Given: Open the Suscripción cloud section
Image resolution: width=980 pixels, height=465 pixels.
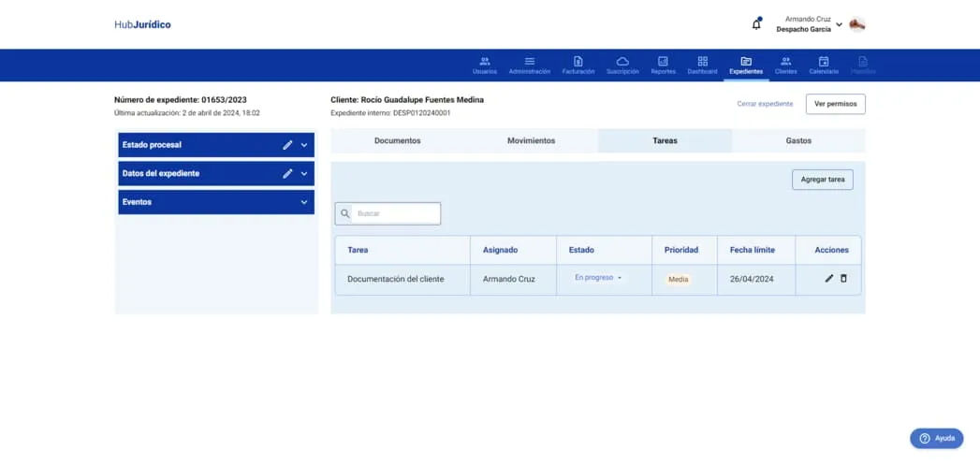Looking at the screenshot, I should click(x=622, y=65).
